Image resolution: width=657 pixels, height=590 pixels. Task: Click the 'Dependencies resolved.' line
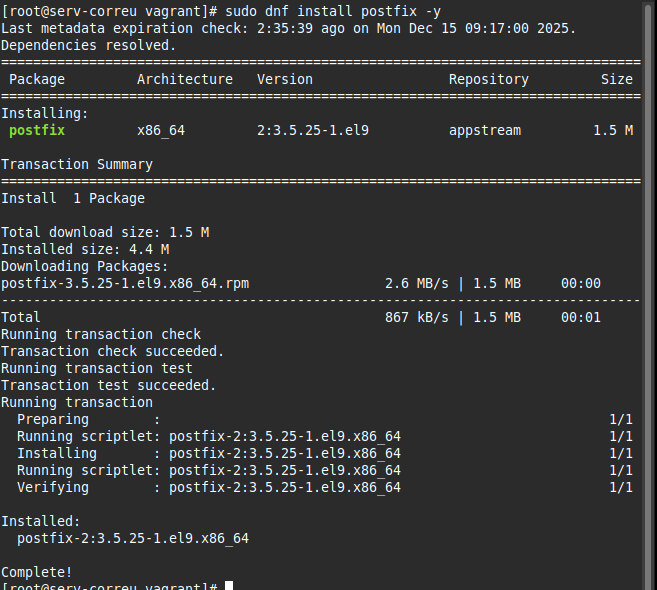pyautogui.click(x=89, y=45)
